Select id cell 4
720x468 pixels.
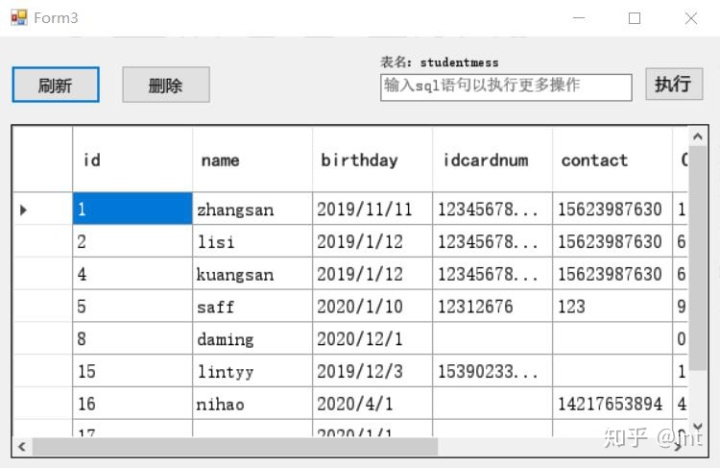tap(133, 274)
